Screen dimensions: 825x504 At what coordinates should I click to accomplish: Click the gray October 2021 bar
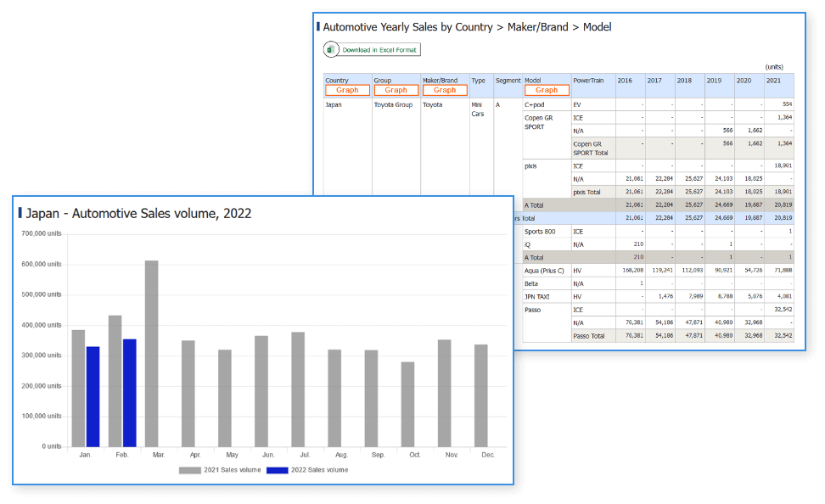408,404
